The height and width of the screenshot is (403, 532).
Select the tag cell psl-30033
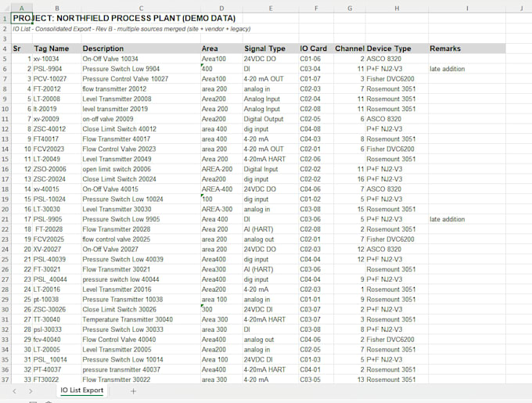point(57,329)
